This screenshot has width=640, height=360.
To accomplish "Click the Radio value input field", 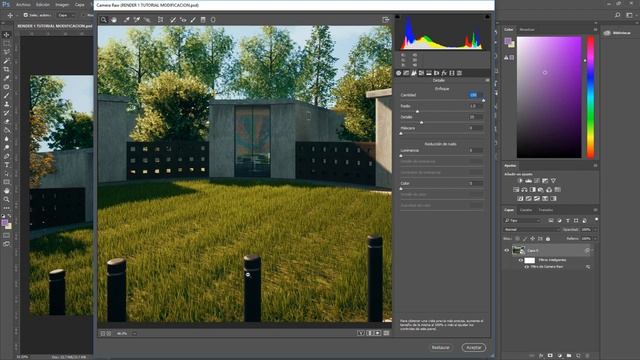I will pos(476,106).
